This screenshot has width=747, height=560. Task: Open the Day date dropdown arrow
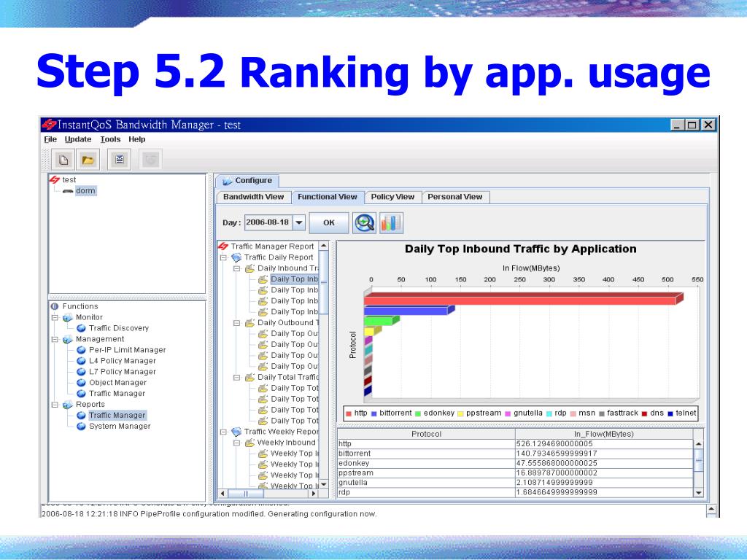299,222
